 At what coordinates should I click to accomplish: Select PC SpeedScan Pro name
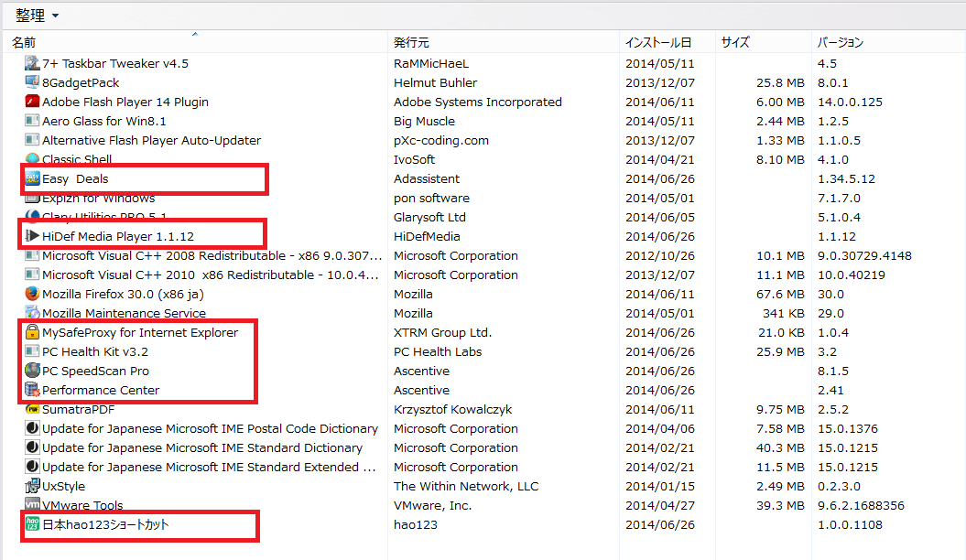(x=95, y=372)
